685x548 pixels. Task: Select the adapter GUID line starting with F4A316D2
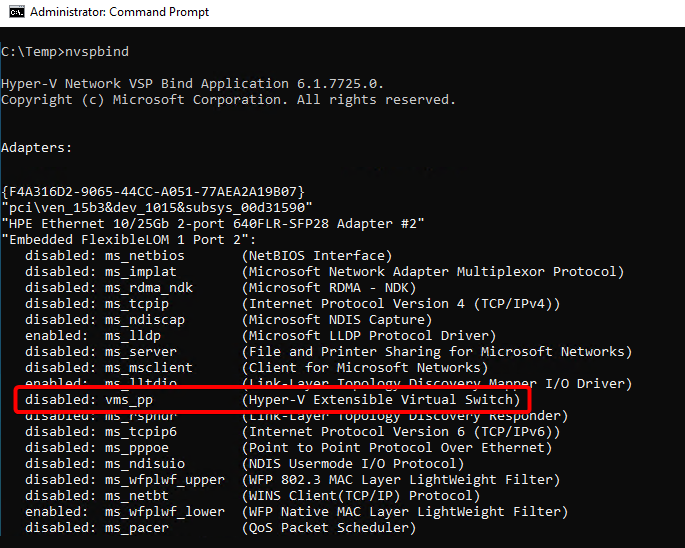coord(153,191)
